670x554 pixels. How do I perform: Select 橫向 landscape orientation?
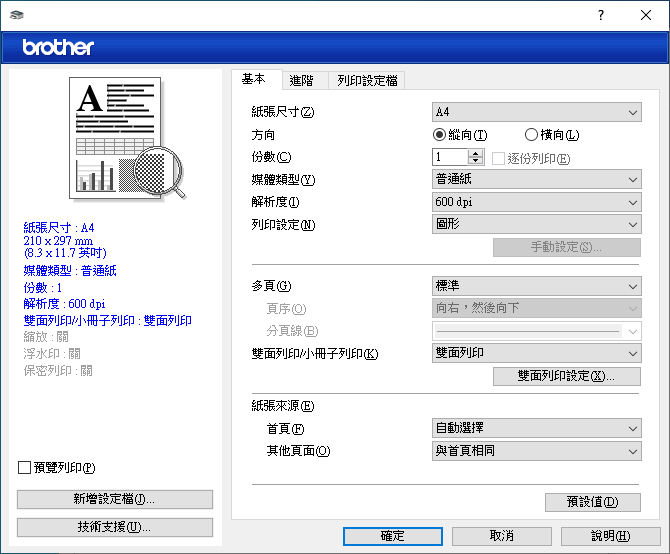(552, 135)
